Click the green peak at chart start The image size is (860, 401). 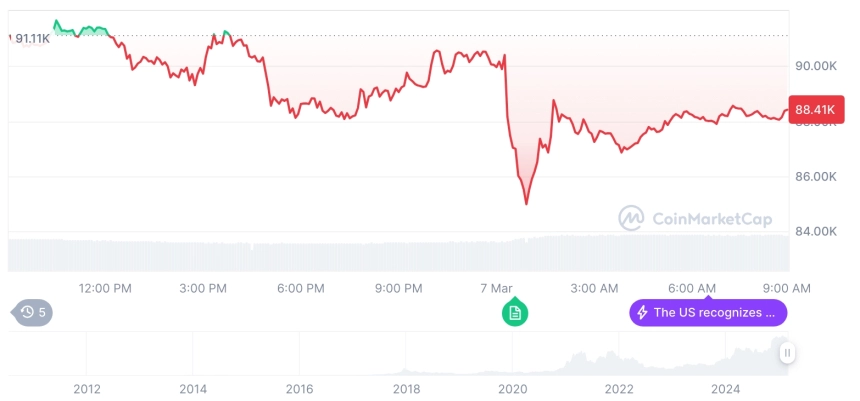tap(56, 22)
